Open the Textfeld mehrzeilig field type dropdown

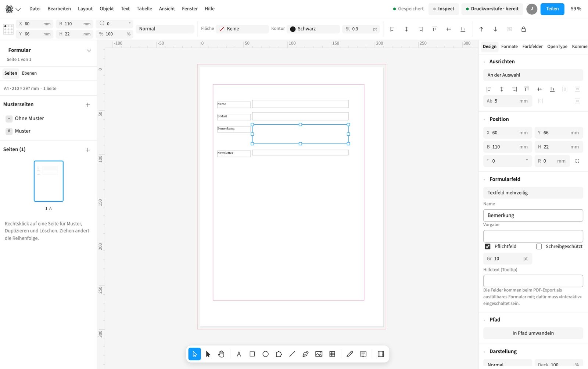[x=533, y=193]
